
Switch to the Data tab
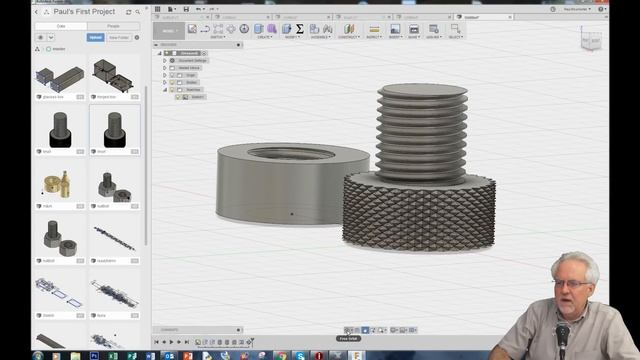[61, 26]
